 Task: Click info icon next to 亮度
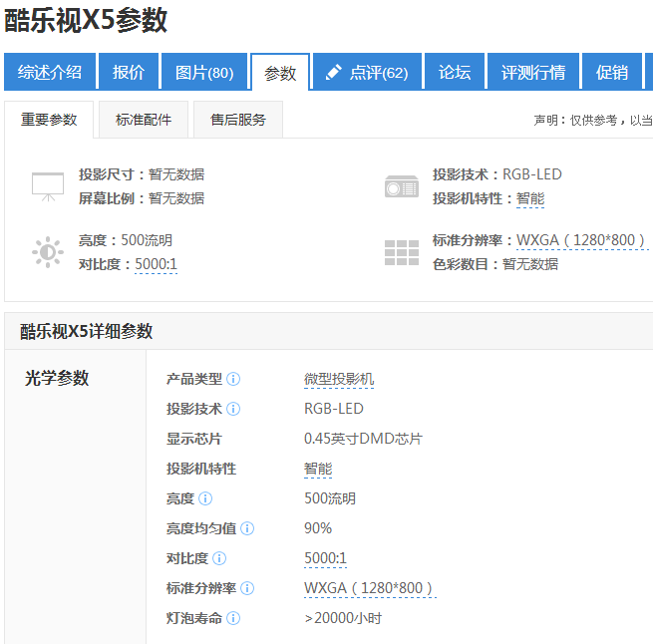(x=205, y=498)
